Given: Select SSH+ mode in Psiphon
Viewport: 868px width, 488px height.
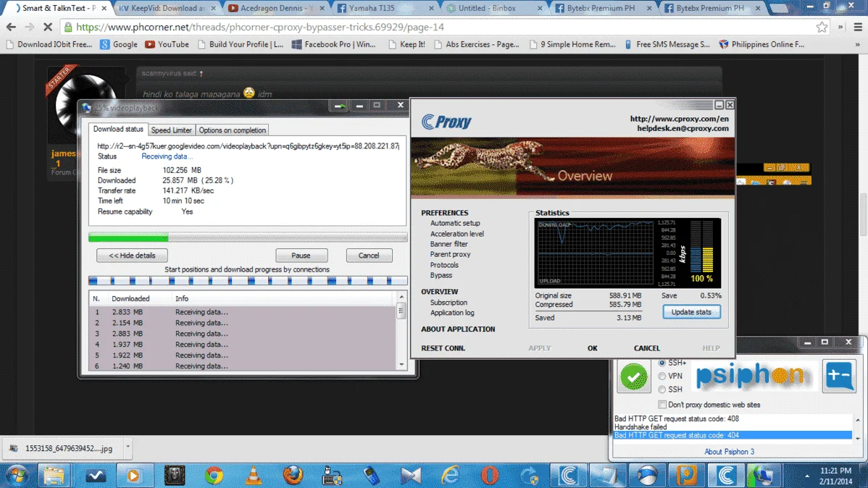Looking at the screenshot, I should tap(662, 363).
